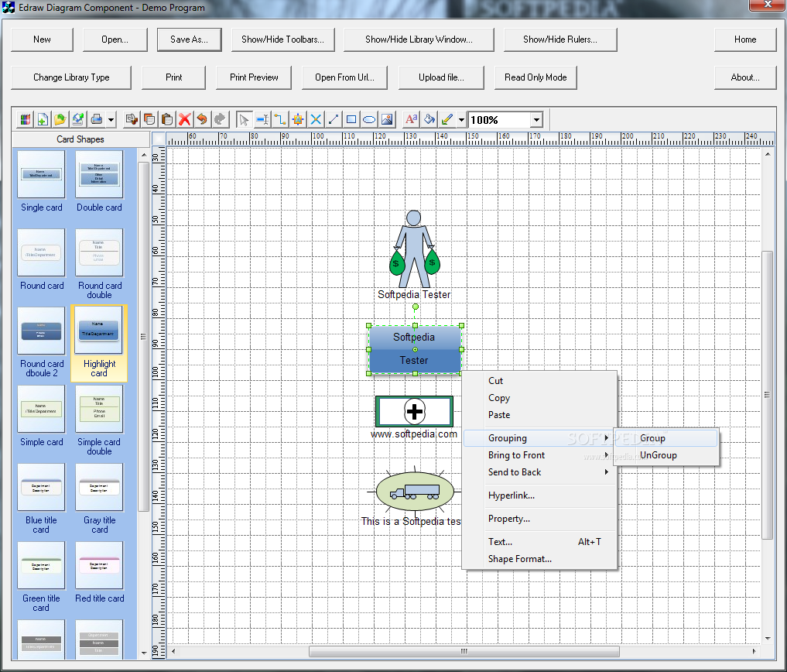Screen dimensions: 787x672
Task: Click the Upload file... button
Action: click(x=441, y=77)
